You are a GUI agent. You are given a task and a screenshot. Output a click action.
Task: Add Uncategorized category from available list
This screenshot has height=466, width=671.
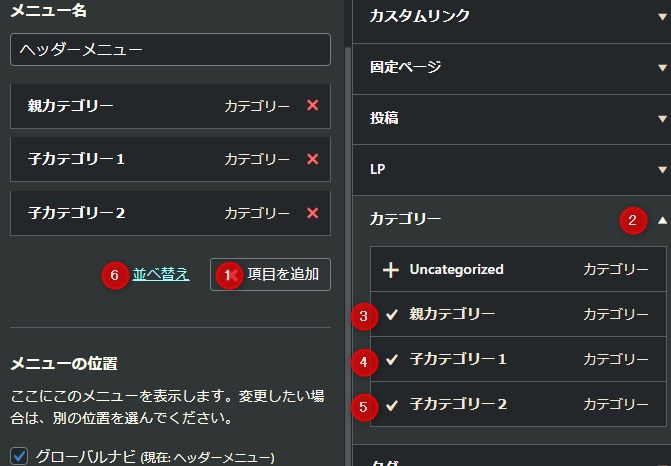click(456, 269)
